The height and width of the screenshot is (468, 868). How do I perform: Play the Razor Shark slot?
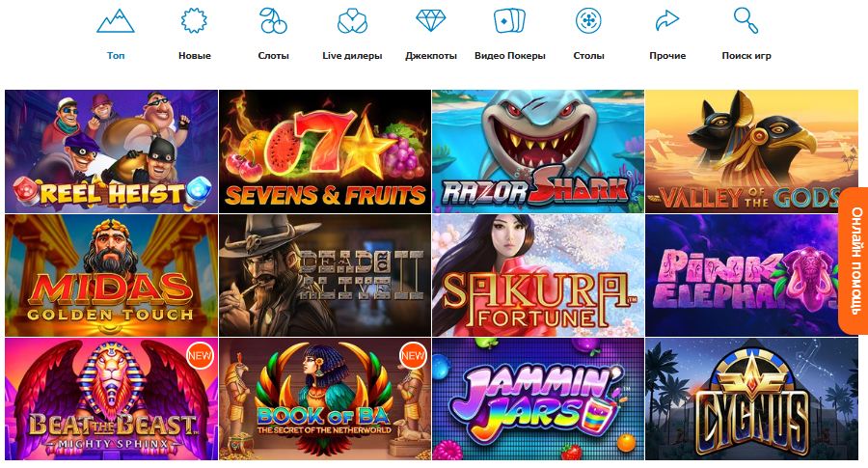[538, 151]
